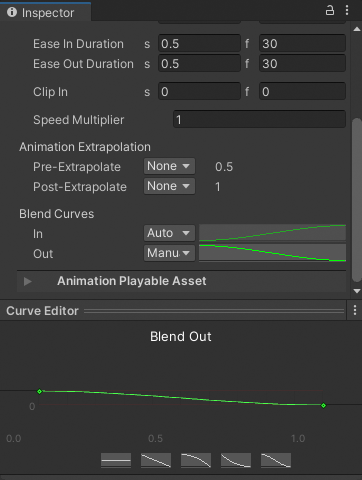
Task: Click the Speed Multiplier input field
Action: 259,120
